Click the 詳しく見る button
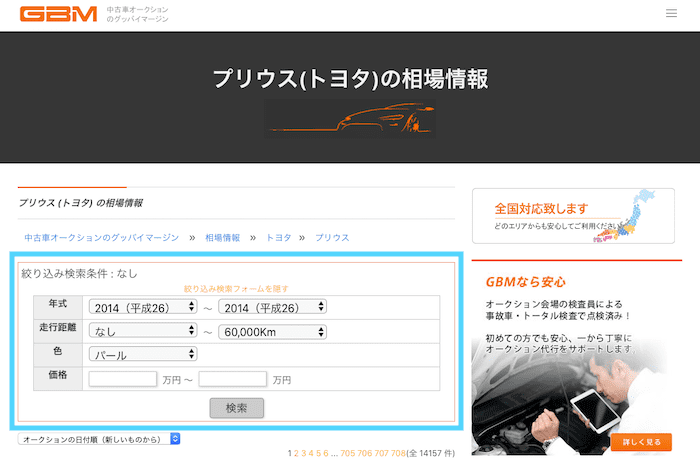700x463 pixels. (x=641, y=442)
